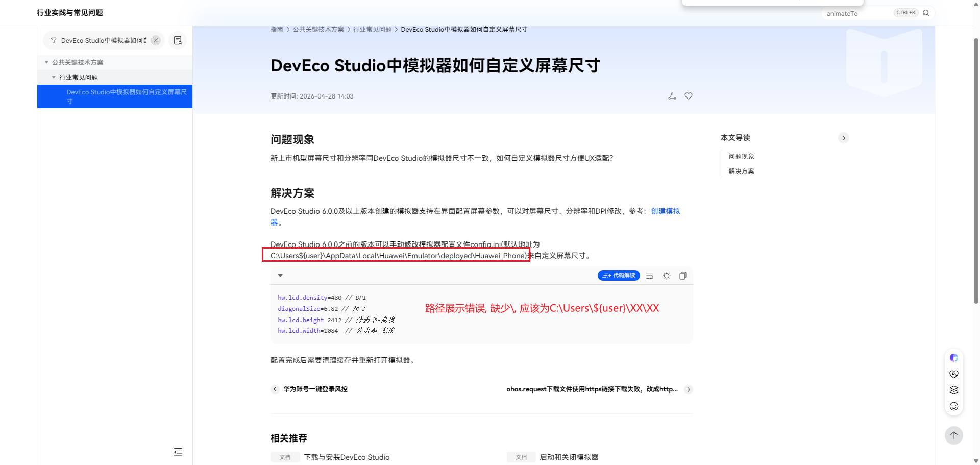980x465 pixels.
Task: Collapse the 本文导读 panel chevron
Action: (x=844, y=138)
